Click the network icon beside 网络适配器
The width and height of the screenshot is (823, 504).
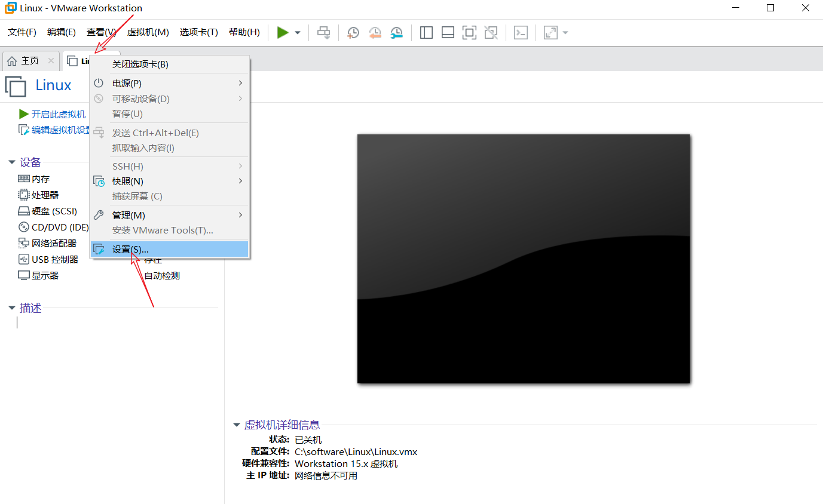24,243
